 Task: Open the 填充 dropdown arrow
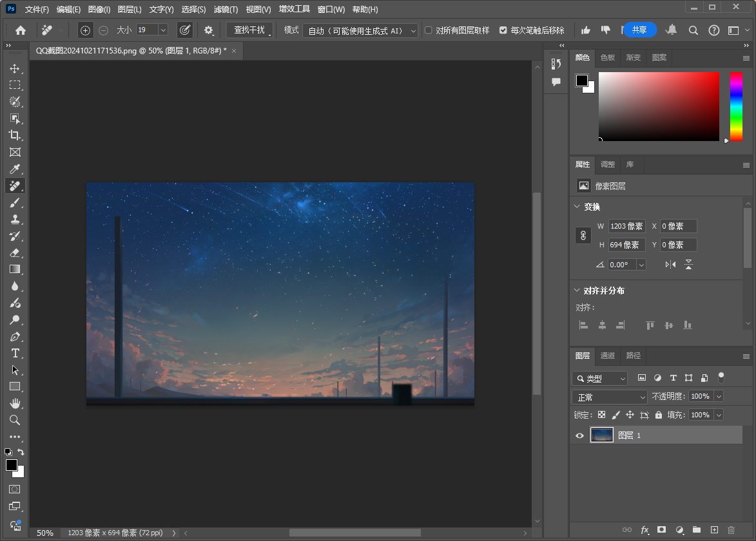click(x=719, y=415)
